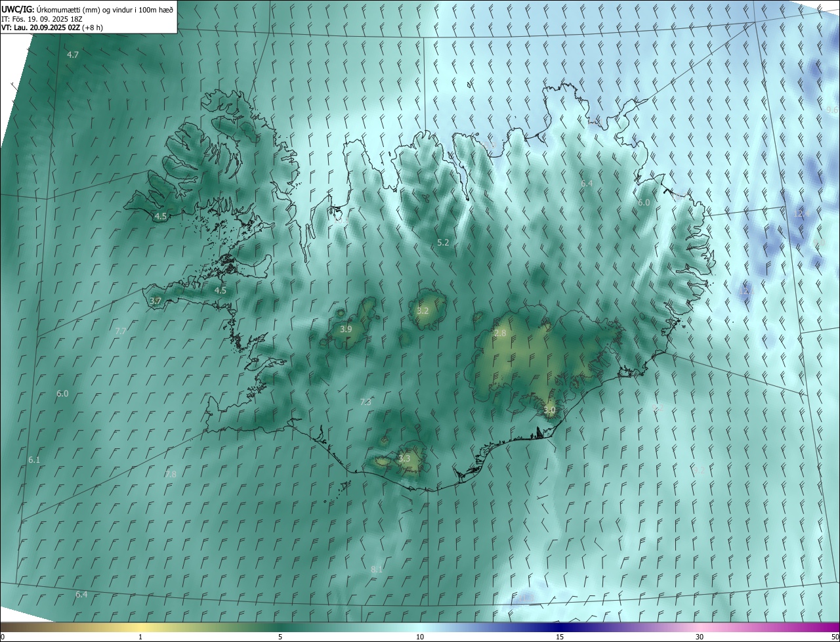
Task: Click the 7.7 value label
Action: point(120,332)
